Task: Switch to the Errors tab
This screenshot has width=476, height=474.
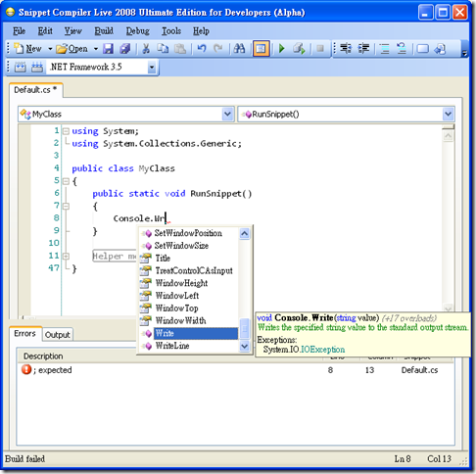Action: (x=25, y=334)
